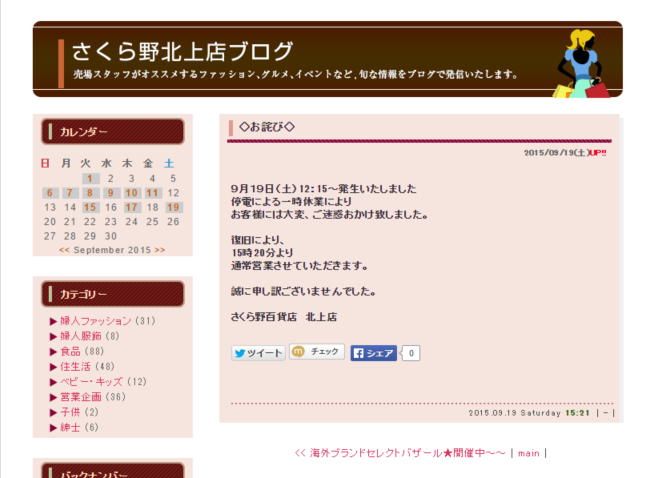
Task: Open calendar date 7
Action: point(70,193)
